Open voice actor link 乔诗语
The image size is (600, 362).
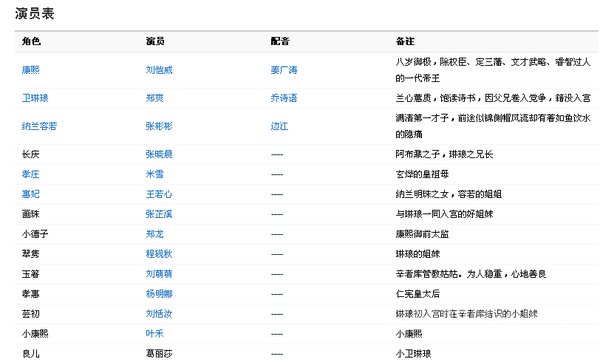point(284,98)
